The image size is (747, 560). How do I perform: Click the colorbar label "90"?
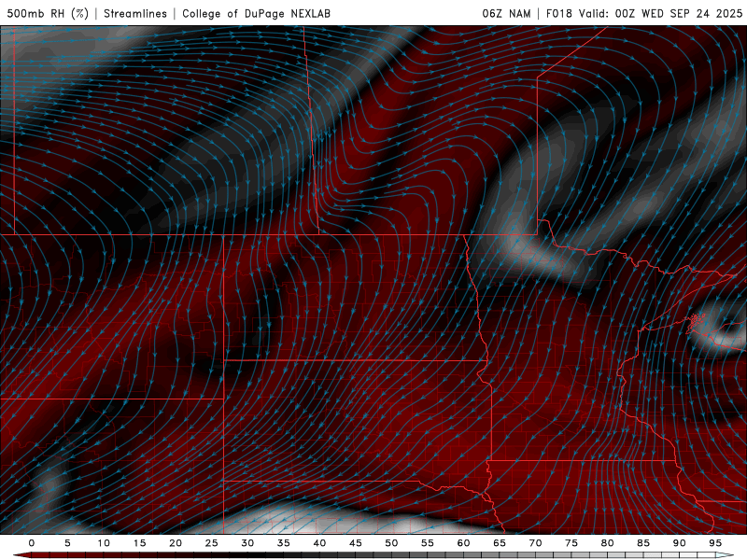click(679, 543)
